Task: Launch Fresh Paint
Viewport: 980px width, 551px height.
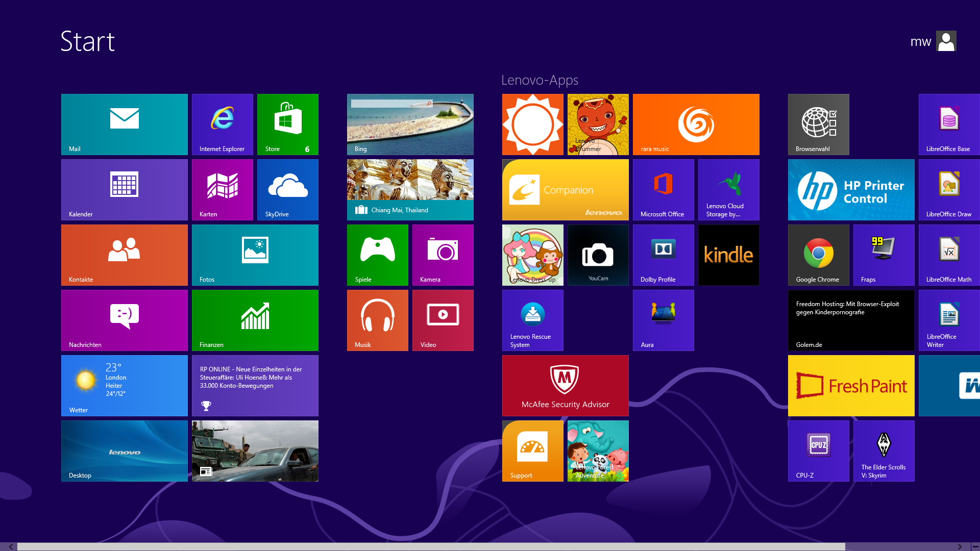Action: click(x=851, y=385)
